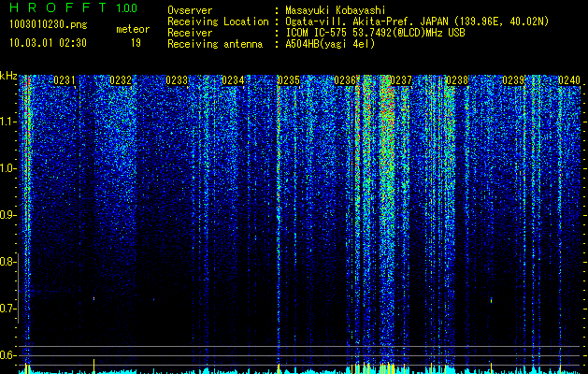Click time marker 0238

coord(457,80)
